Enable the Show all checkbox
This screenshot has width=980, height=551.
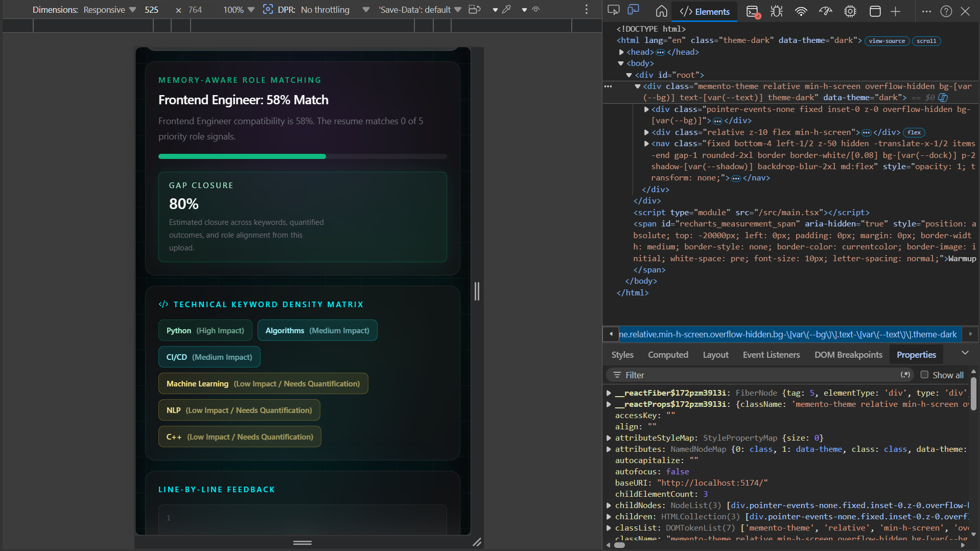coord(924,375)
